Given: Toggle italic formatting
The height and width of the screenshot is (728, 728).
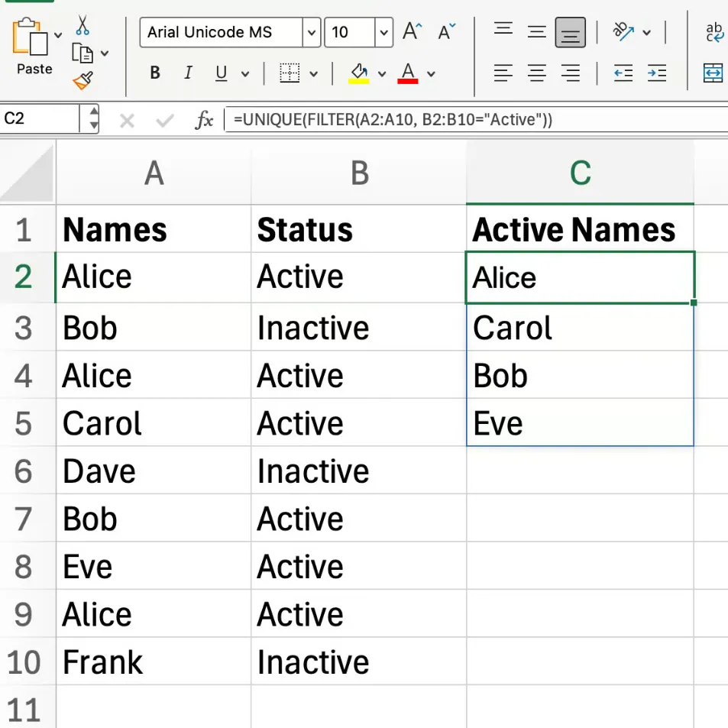Looking at the screenshot, I should [187, 73].
